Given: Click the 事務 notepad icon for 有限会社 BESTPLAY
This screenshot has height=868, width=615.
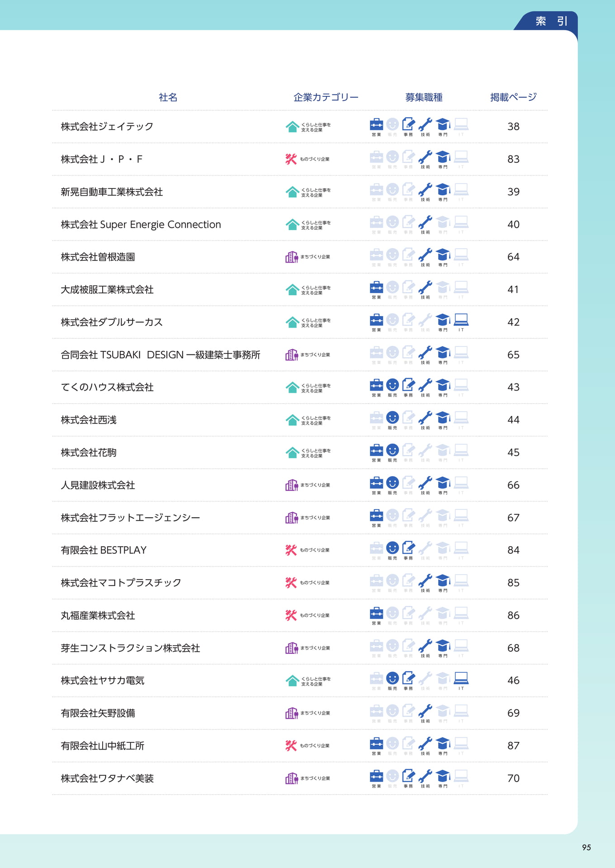Looking at the screenshot, I should click(x=408, y=547).
